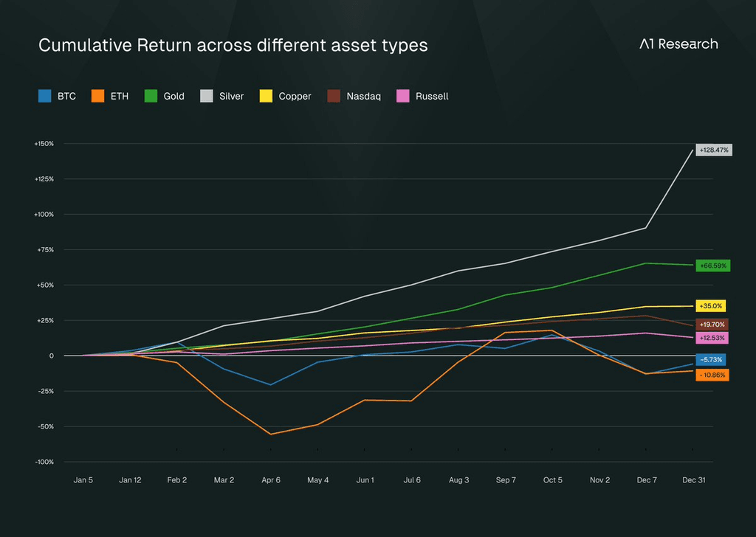
Task: Click the +100% y-axis label
Action: coord(44,215)
